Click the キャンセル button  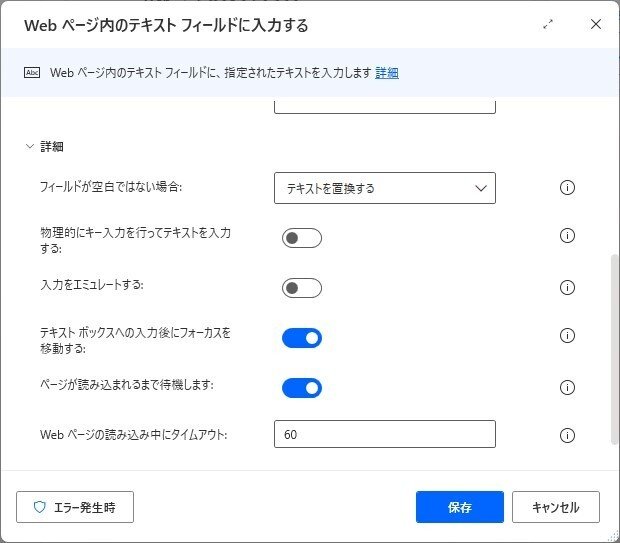click(556, 507)
